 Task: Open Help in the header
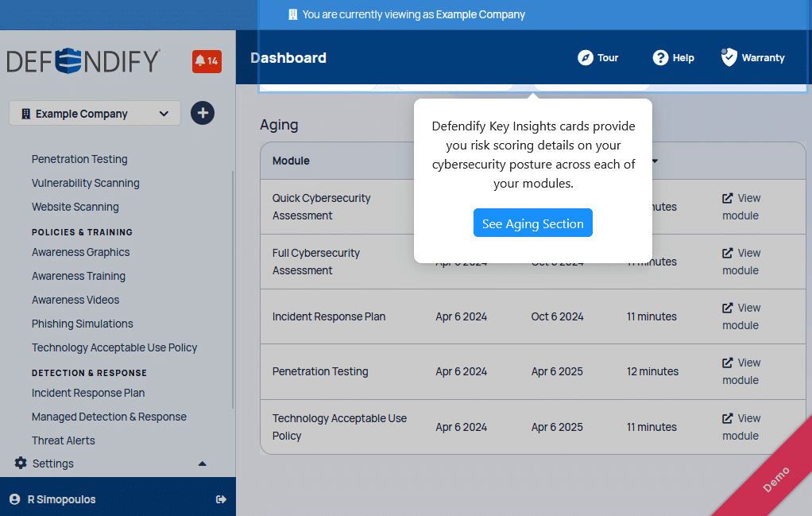(x=673, y=57)
